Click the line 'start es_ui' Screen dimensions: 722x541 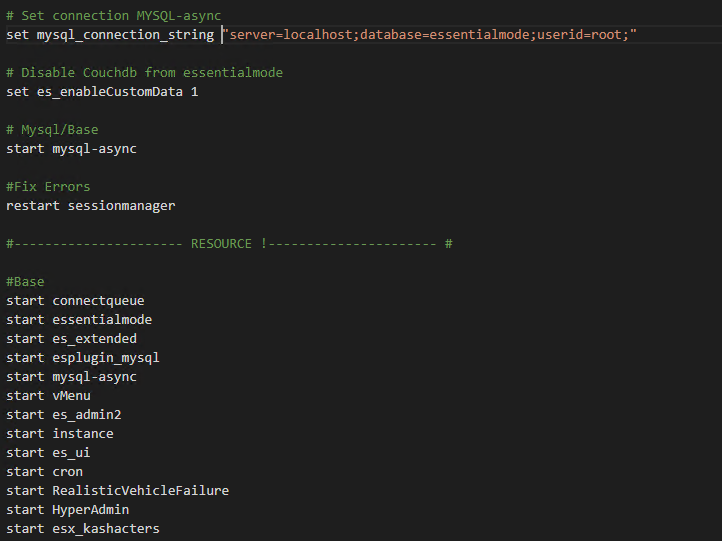click(48, 453)
